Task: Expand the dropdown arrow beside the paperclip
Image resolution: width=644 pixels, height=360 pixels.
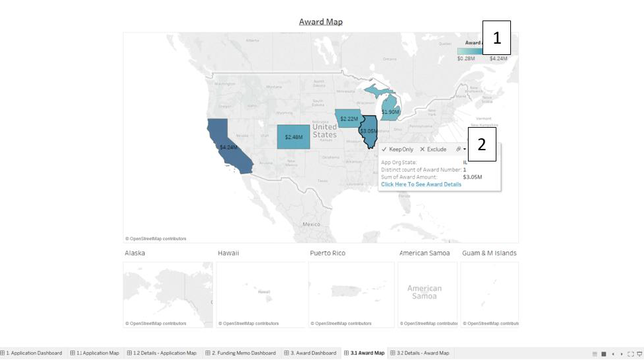Action: coord(465,150)
